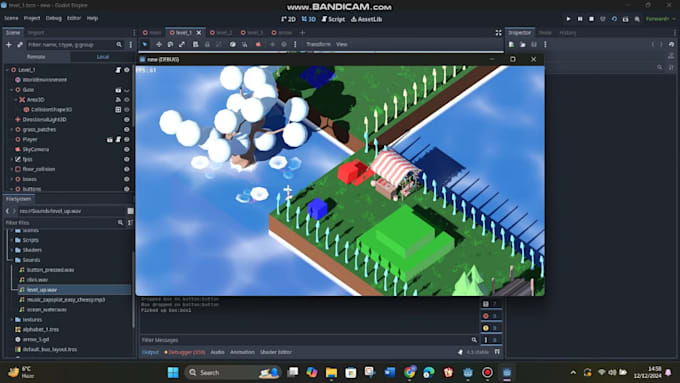Click Inspector save resource icon

(x=534, y=44)
